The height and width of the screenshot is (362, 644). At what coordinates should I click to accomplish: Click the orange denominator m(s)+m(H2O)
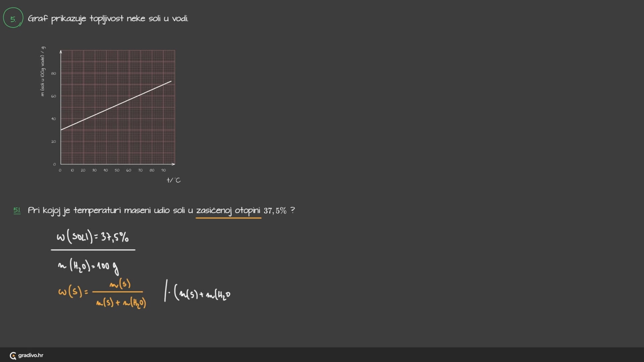pos(121,303)
